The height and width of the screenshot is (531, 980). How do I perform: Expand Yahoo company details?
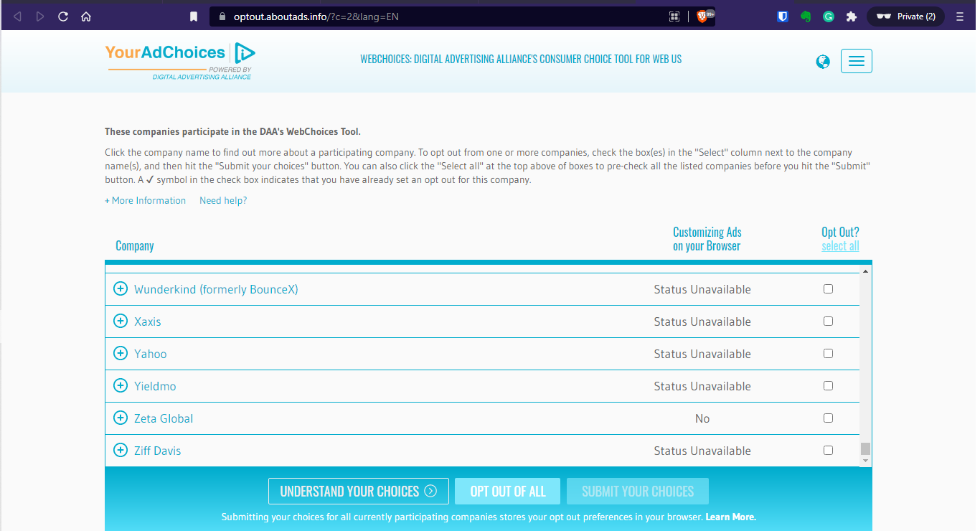click(121, 354)
